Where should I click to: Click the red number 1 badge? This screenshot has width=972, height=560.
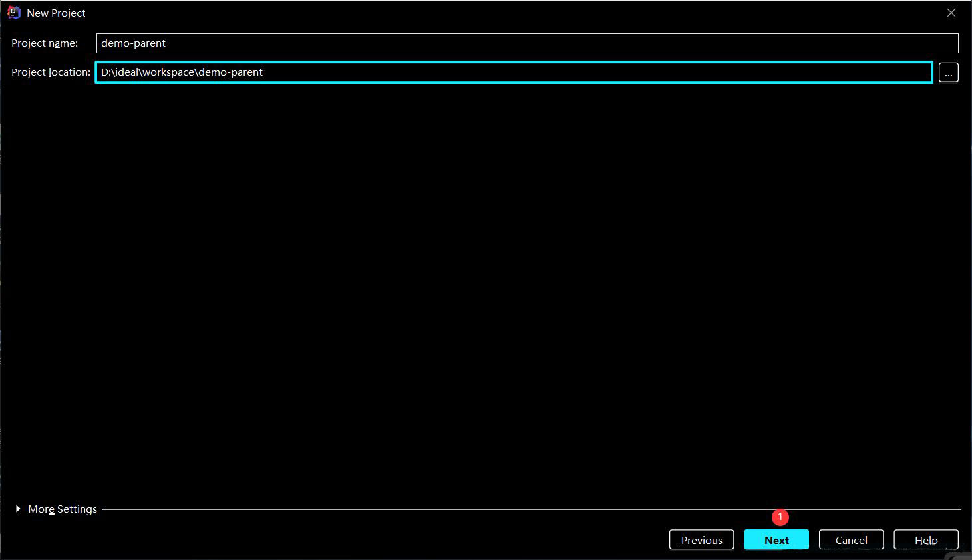tap(780, 517)
